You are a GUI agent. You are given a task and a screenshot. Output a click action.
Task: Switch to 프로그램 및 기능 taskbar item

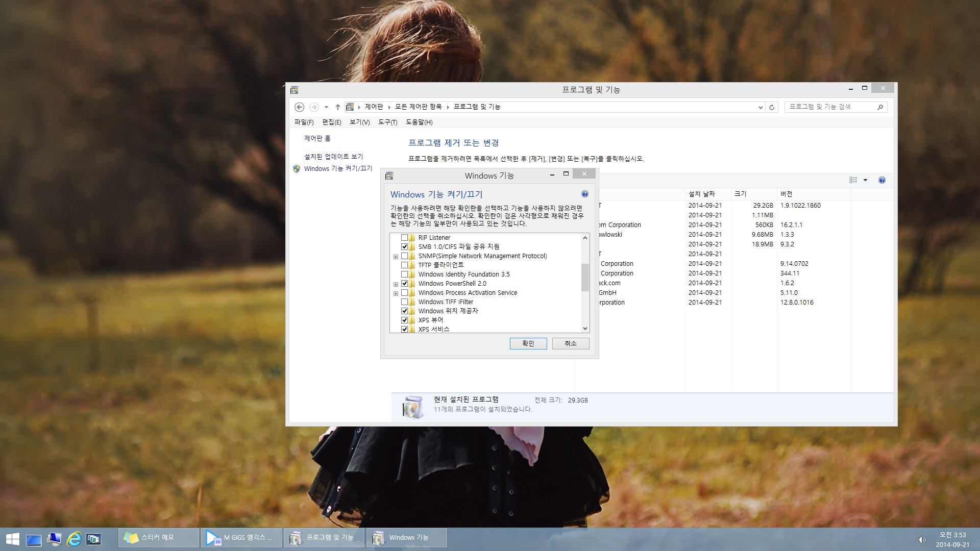click(x=324, y=538)
